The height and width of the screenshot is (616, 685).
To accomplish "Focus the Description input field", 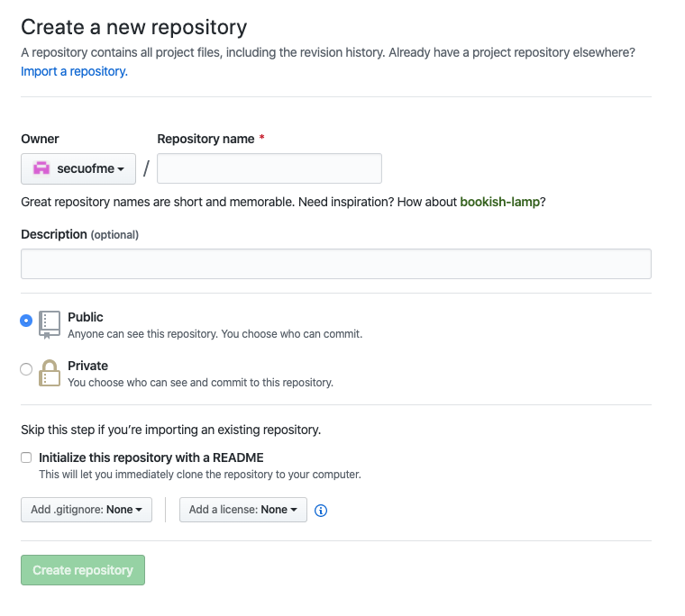I will point(336,264).
